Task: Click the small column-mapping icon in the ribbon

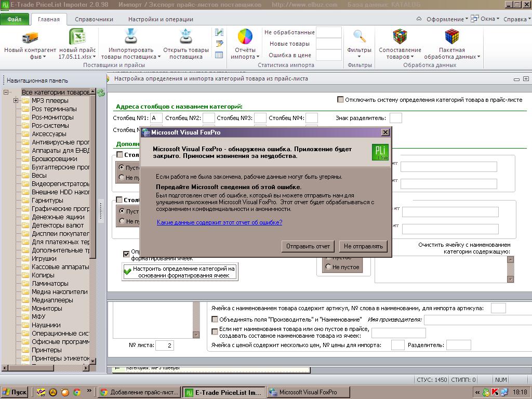Action: 219,32
